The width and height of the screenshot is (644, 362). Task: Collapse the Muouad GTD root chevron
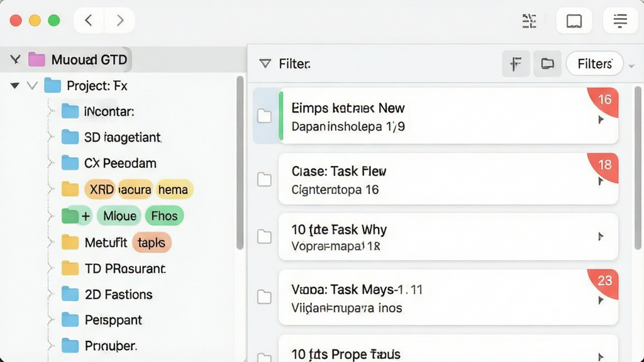15,60
